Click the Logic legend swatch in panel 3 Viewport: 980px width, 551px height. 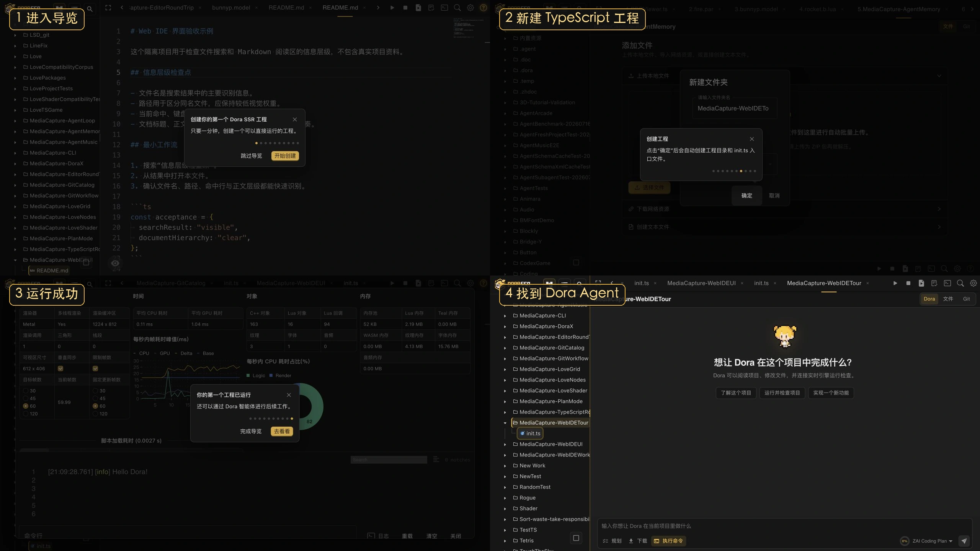tap(248, 376)
